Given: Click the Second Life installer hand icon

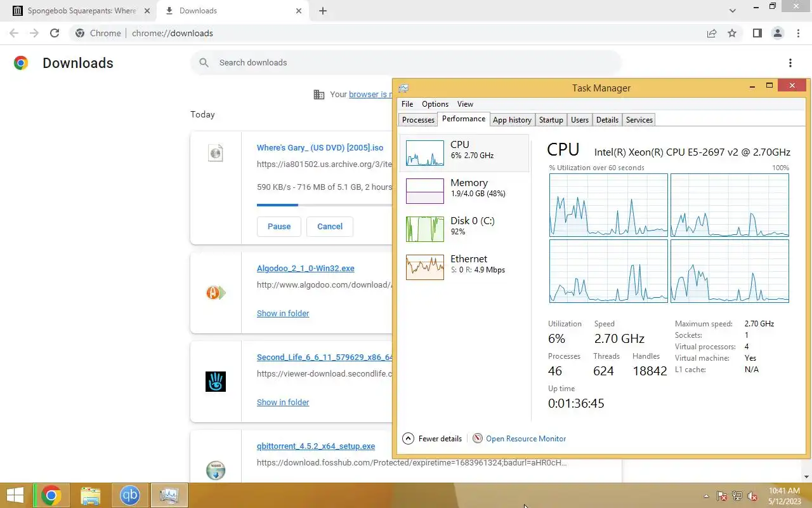Looking at the screenshot, I should click(216, 382).
